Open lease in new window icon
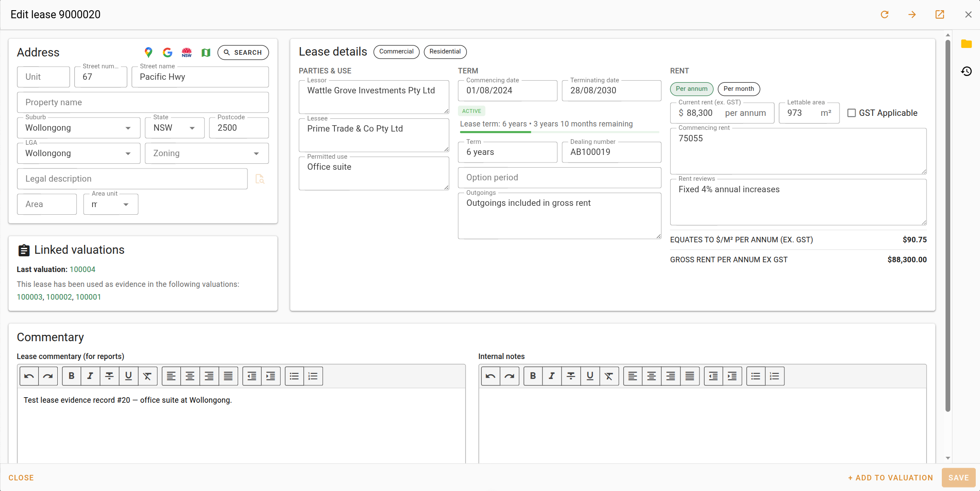Screen dimensions: 980x491 tap(940, 14)
